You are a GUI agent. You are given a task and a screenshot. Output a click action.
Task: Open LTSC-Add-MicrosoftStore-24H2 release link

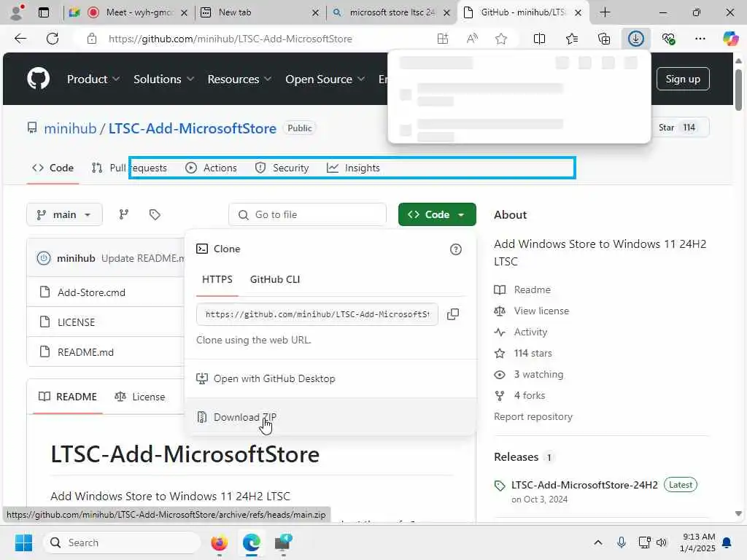point(584,485)
